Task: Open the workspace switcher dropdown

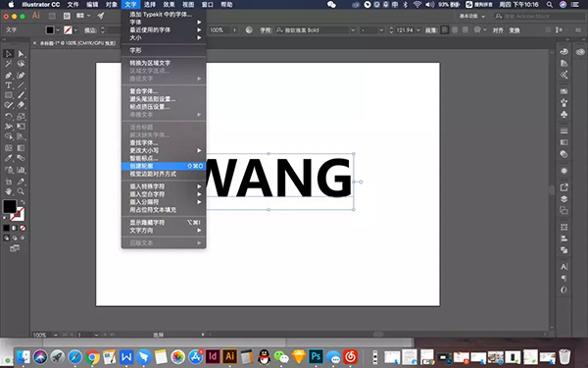Action: tap(472, 16)
